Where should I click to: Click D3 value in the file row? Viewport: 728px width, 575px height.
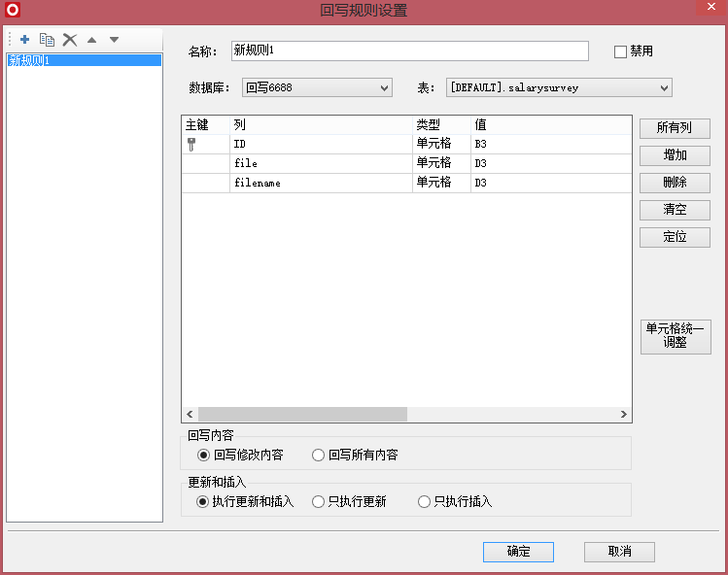[551, 164]
